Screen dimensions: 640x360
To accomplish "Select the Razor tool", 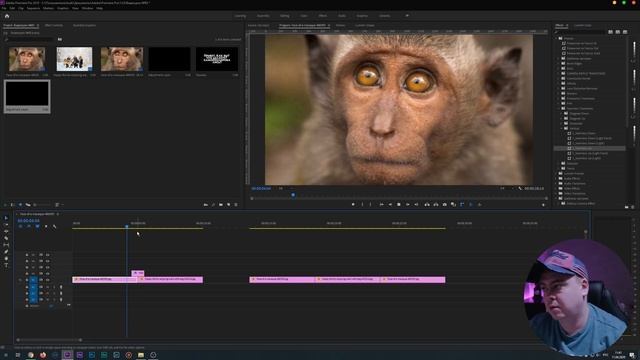I will [6, 238].
